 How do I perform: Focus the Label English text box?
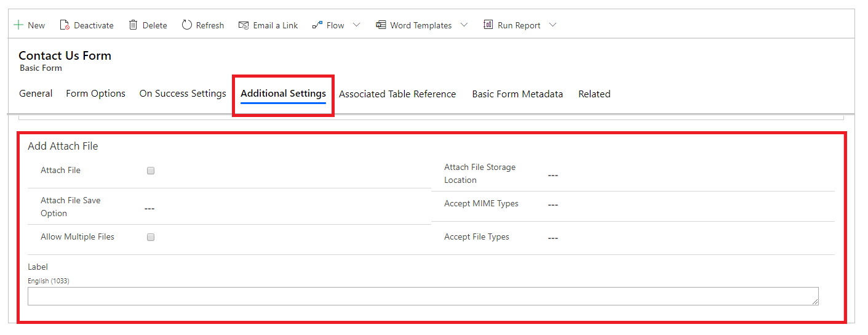(423, 296)
